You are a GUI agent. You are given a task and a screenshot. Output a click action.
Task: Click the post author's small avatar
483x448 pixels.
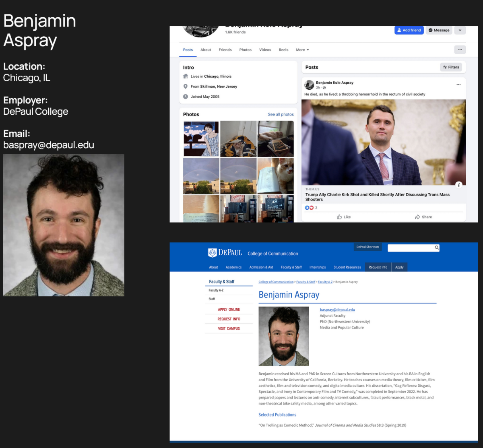click(309, 85)
